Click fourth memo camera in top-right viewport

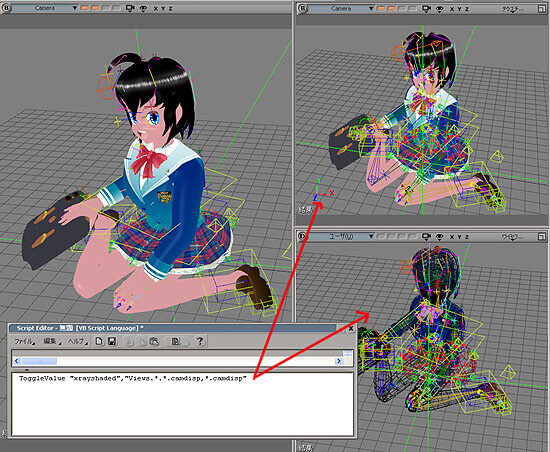click(412, 8)
